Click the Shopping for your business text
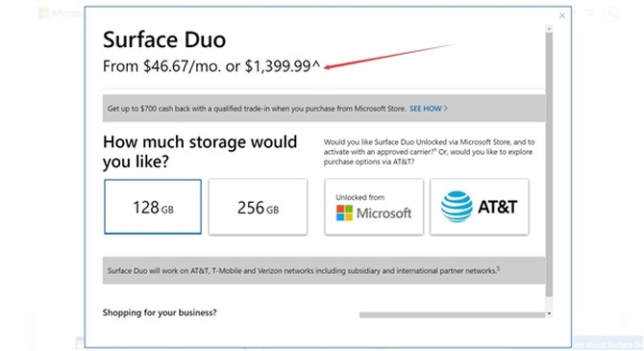This screenshot has height=351, width=644. 160,313
